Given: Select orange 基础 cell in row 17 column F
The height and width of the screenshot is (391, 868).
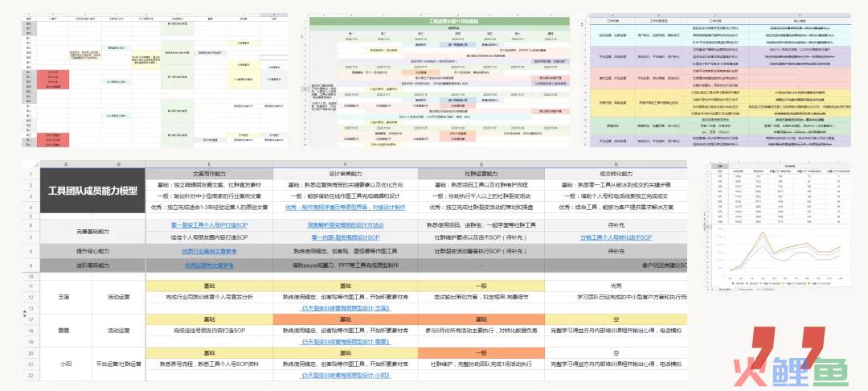Looking at the screenshot, I should pyautogui.click(x=345, y=319).
